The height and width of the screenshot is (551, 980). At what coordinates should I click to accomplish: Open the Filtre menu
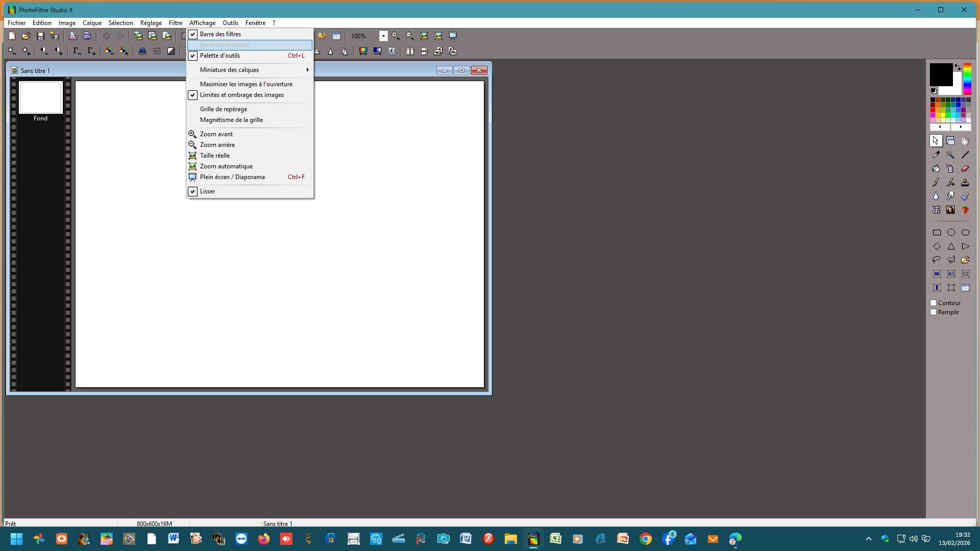(175, 23)
